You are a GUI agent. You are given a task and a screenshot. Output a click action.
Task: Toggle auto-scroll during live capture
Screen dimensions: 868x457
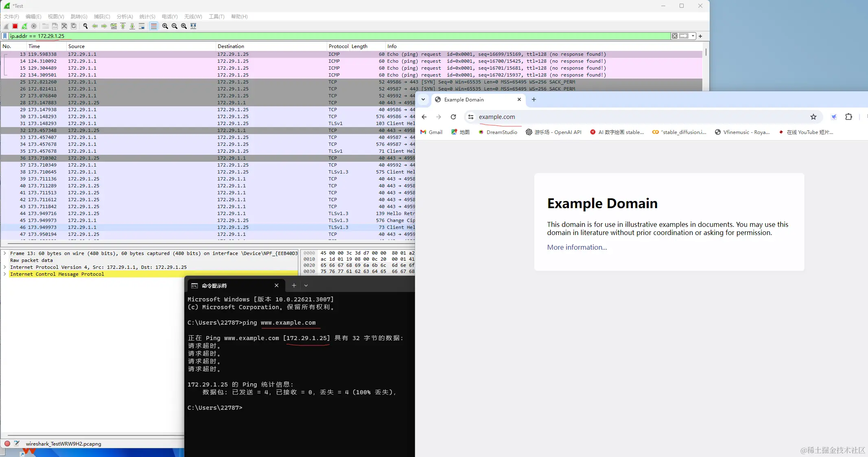pyautogui.click(x=142, y=26)
